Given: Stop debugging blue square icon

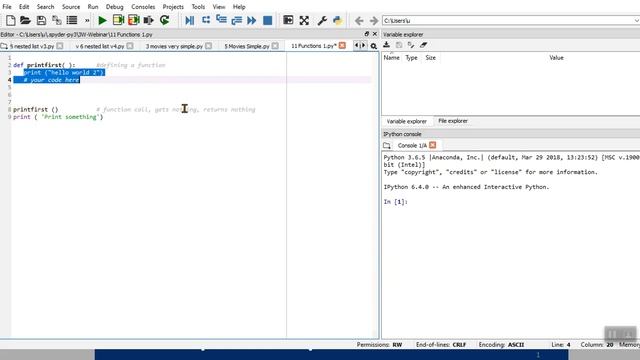Looking at the screenshot, I should (267, 20).
